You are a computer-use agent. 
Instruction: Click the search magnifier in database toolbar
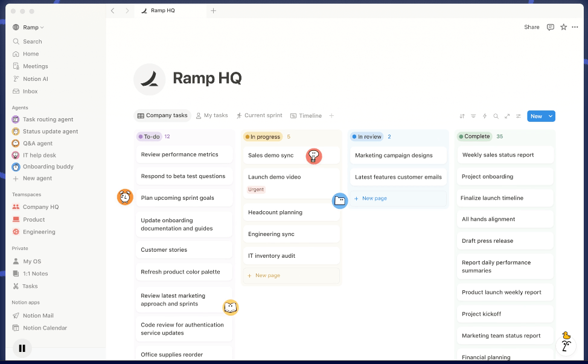click(x=496, y=116)
